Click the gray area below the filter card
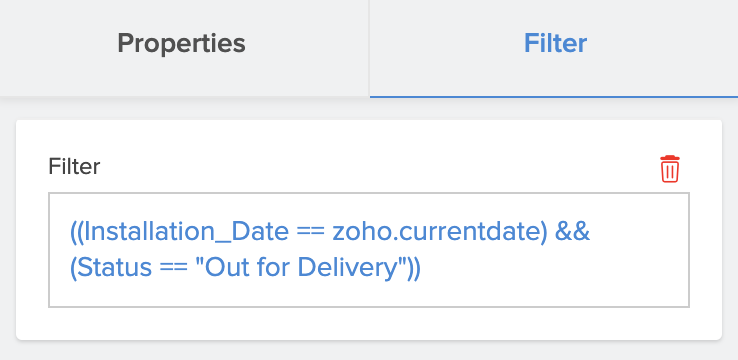 click(x=369, y=350)
